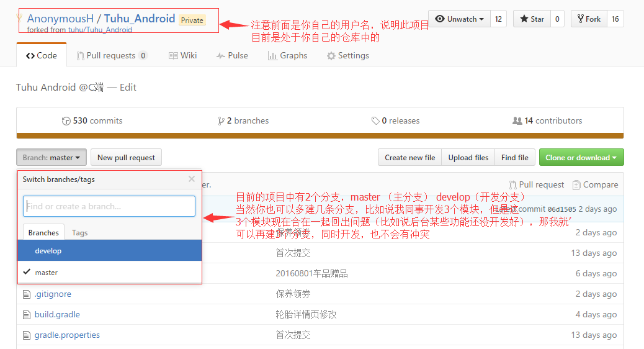Click the gradle.properties file icon
Viewport: 644px width, 349px height.
click(27, 335)
